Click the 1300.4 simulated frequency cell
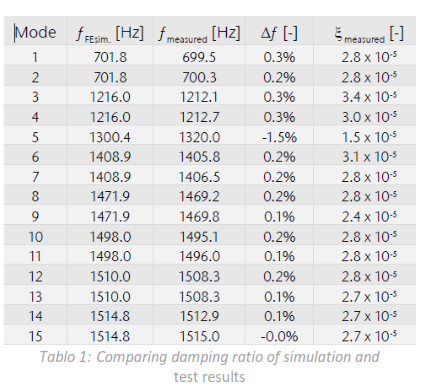The image size is (426, 389). click(110, 137)
